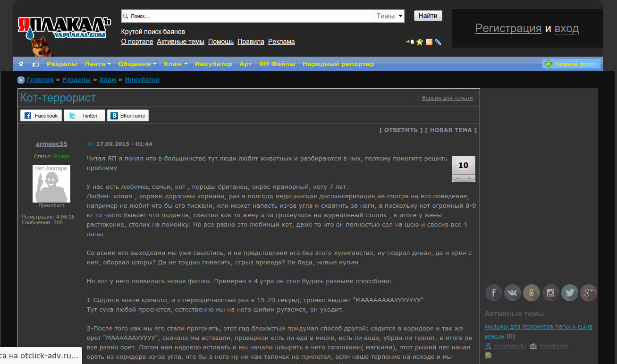
Task: Click the user icon beside Schokoladka
Action: pos(488,346)
